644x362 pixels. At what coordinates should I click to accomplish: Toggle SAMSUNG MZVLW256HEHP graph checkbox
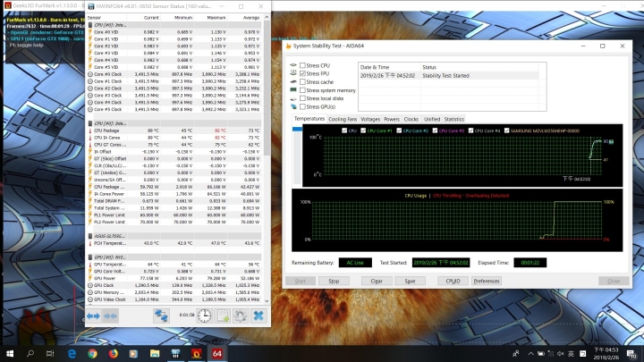coord(506,130)
